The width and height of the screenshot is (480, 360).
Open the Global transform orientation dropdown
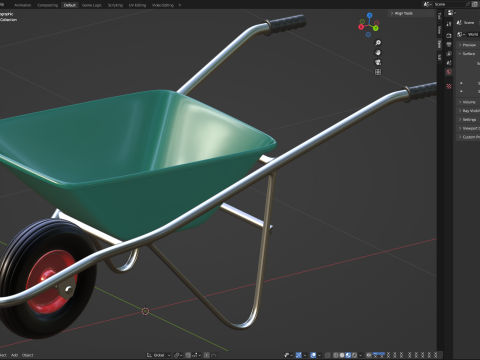point(159,355)
